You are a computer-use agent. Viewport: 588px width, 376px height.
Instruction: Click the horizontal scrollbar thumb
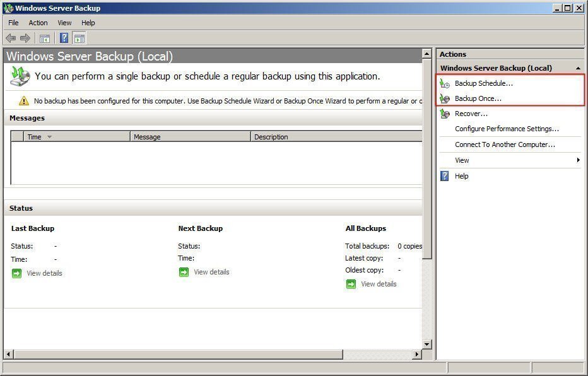click(179, 354)
